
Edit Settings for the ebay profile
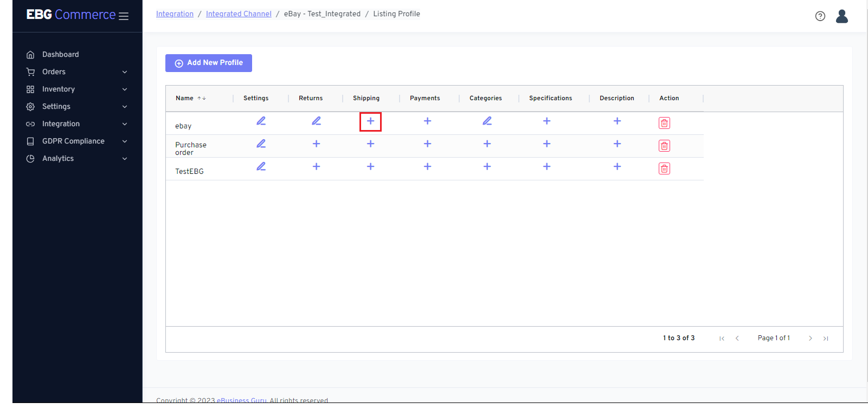(x=261, y=121)
